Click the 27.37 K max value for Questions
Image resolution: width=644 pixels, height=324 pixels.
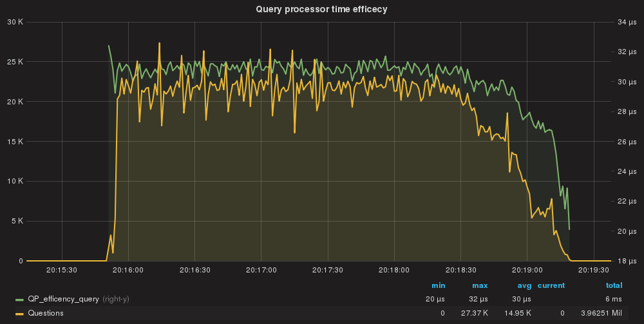click(475, 313)
